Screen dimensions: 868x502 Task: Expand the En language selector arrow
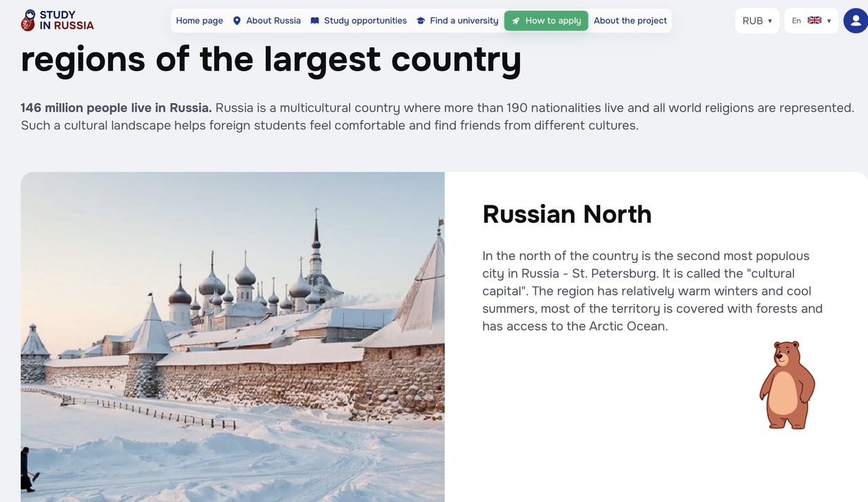coord(829,21)
